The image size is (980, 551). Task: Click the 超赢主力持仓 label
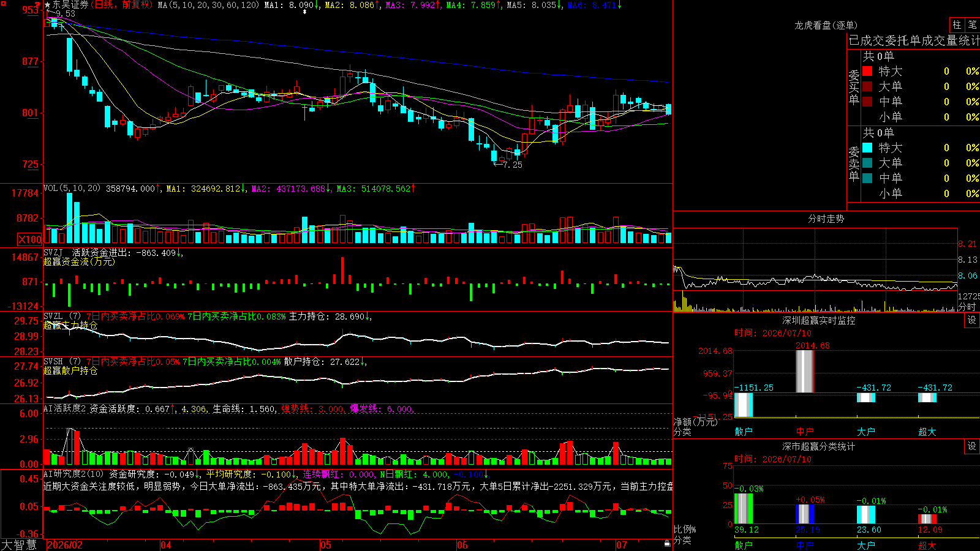pos(70,325)
